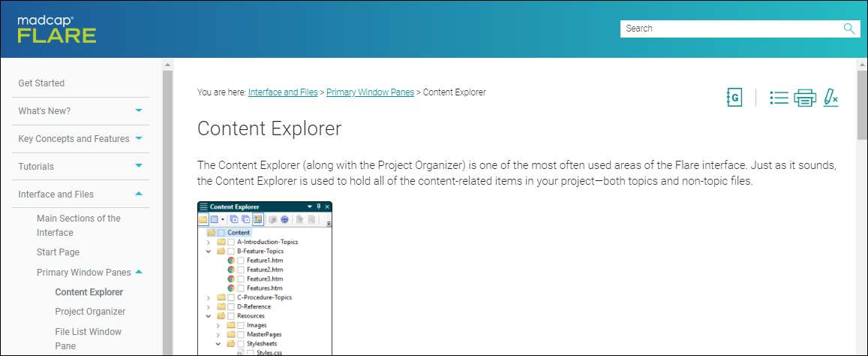
Task: Check the Images folder checkbox
Action: 241,325
